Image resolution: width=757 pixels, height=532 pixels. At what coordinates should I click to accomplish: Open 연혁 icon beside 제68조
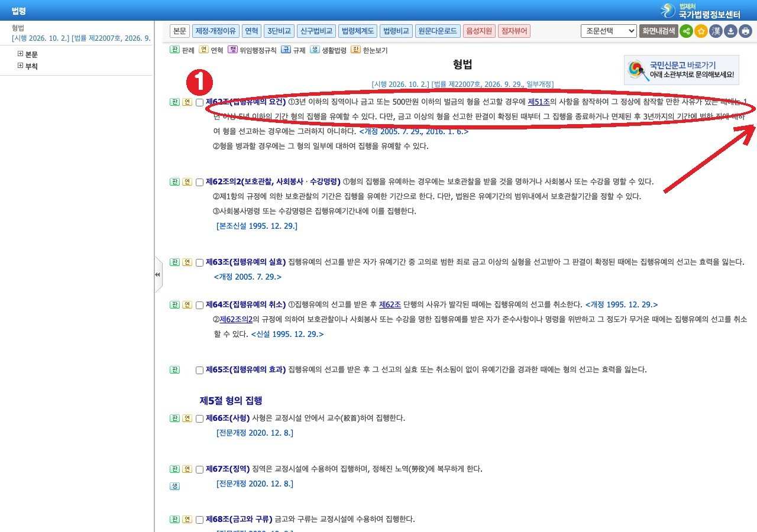point(187,519)
